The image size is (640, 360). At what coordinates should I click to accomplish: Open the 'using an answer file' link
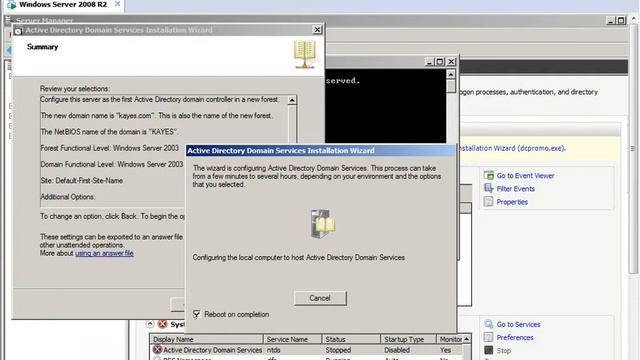click(104, 253)
